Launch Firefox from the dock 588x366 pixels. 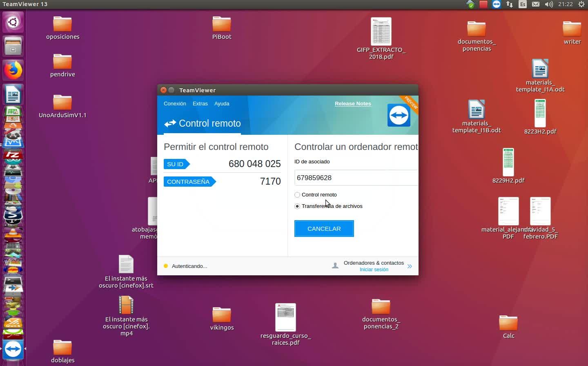tap(13, 71)
